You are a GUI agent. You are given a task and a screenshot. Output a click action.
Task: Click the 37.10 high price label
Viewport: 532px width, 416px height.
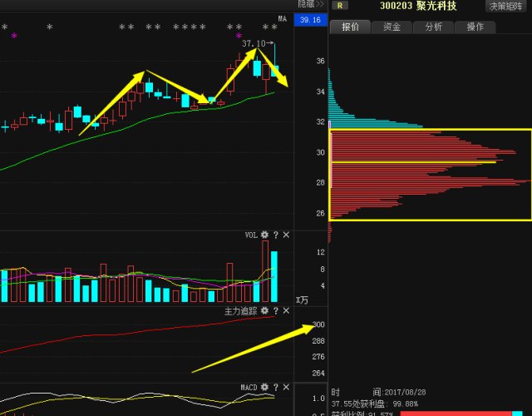[254, 43]
